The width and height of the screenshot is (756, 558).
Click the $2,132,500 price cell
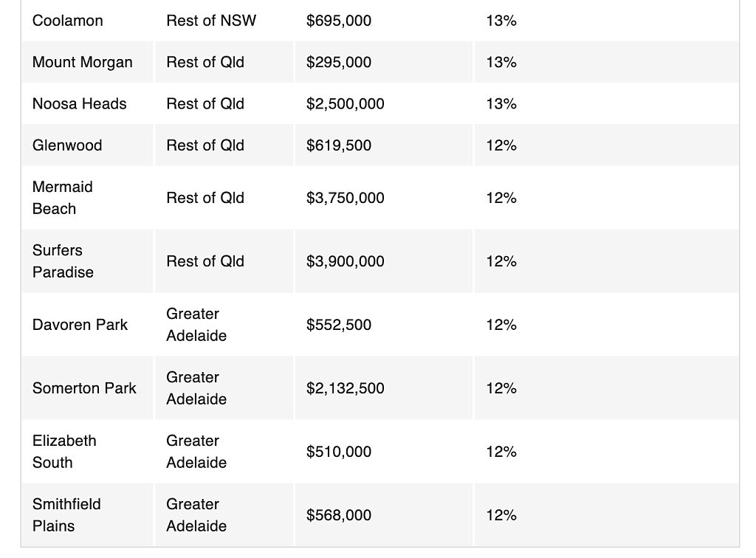click(384, 388)
